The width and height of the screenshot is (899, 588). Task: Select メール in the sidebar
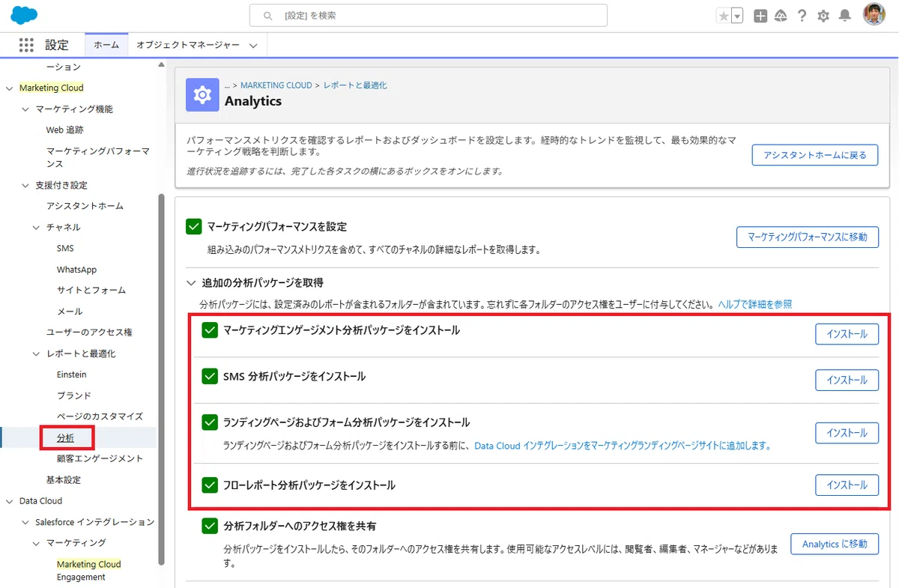point(70,312)
